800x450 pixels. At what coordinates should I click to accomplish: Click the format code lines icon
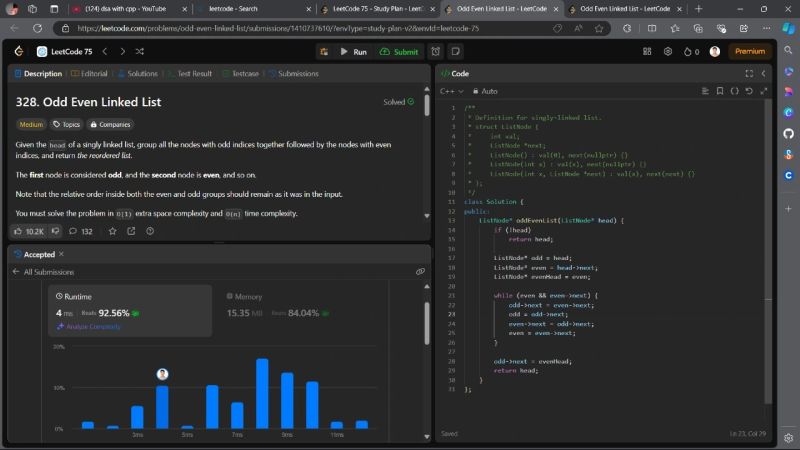705,91
